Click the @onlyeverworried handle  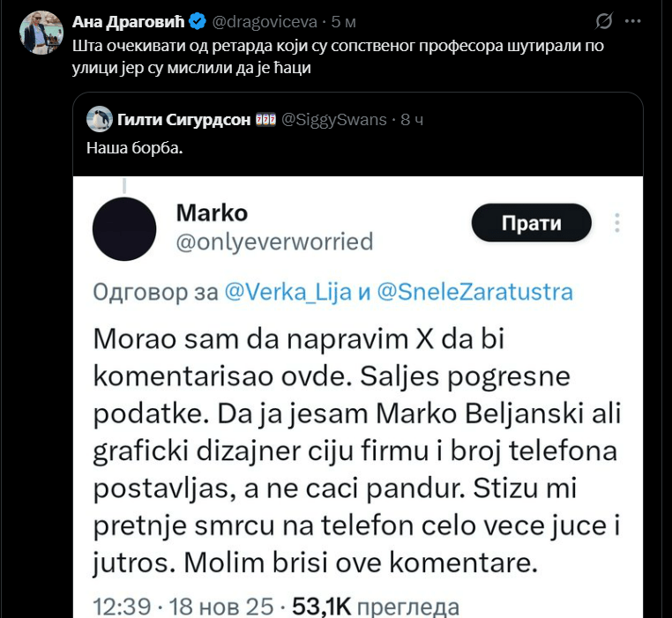[x=275, y=242]
